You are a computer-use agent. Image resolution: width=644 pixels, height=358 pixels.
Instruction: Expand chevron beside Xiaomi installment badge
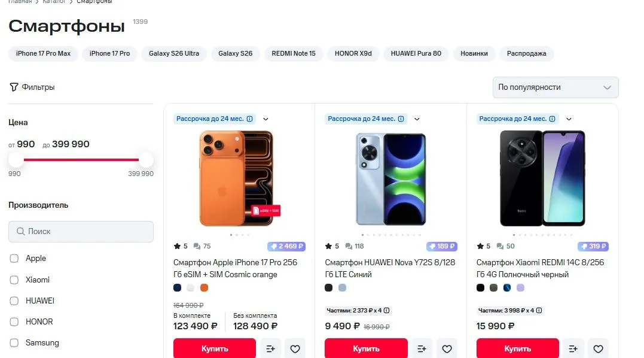(x=569, y=119)
